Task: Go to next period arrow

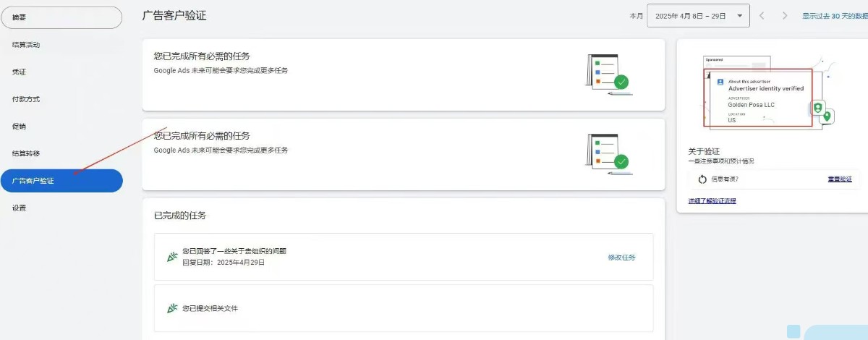Action: [x=785, y=15]
